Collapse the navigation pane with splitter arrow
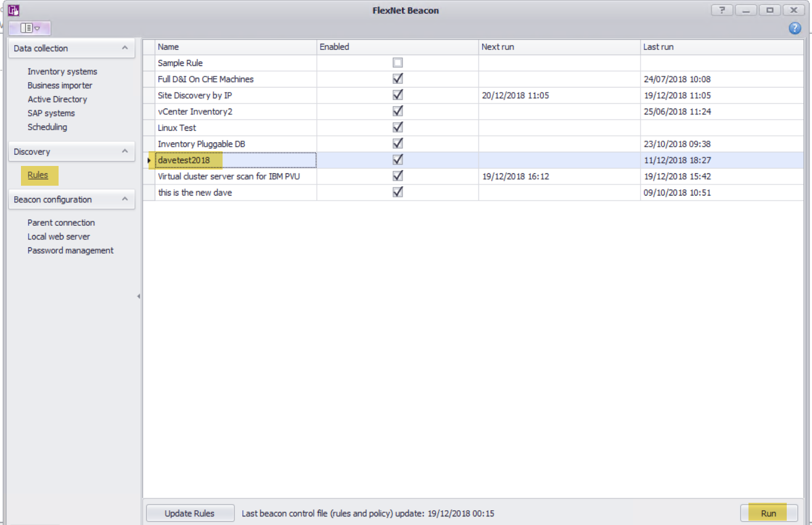Viewport: 812px width, 525px height. pos(138,297)
